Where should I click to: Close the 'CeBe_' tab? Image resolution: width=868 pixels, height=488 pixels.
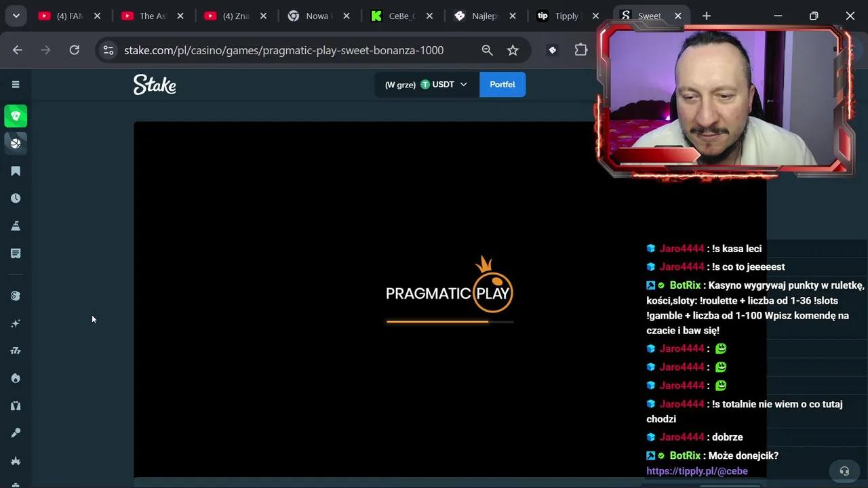[x=429, y=16]
